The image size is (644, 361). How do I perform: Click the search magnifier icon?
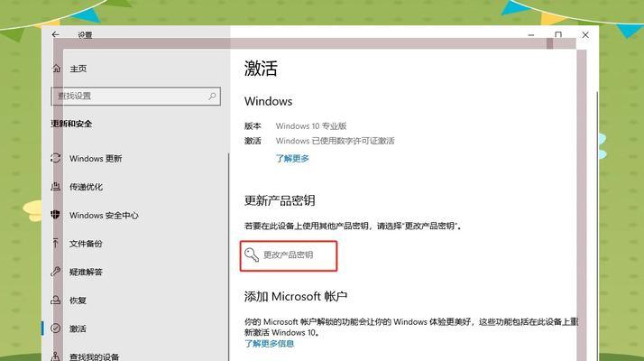[x=212, y=96]
